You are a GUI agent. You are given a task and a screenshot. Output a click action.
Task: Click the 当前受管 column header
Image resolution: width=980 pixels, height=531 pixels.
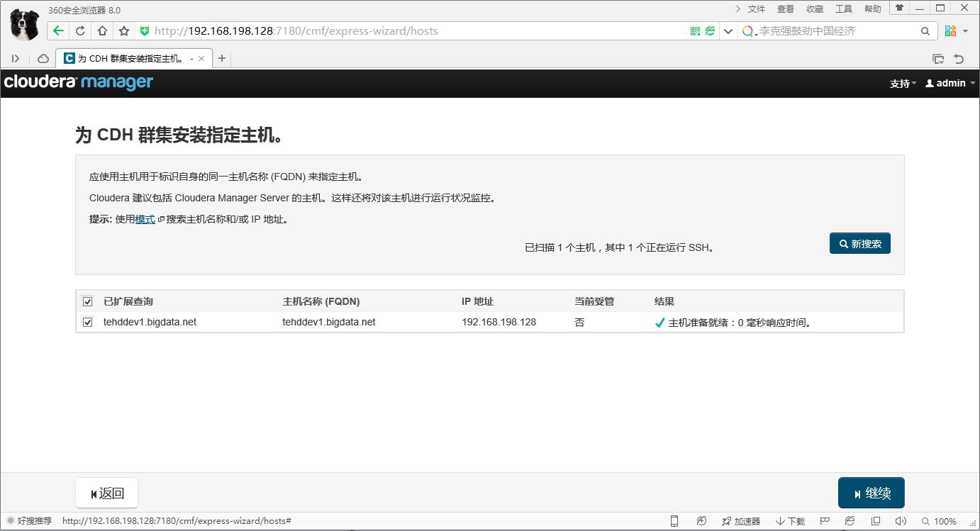(x=594, y=301)
